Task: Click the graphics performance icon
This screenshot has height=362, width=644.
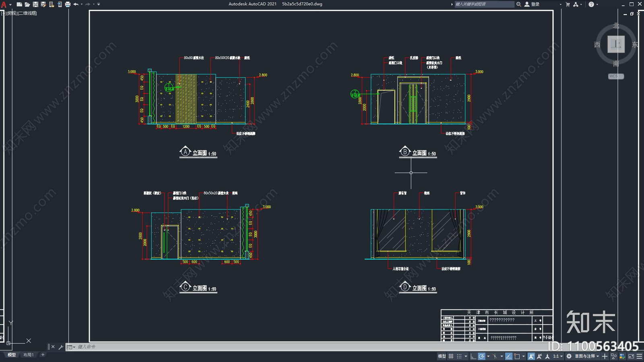Action: (622, 356)
